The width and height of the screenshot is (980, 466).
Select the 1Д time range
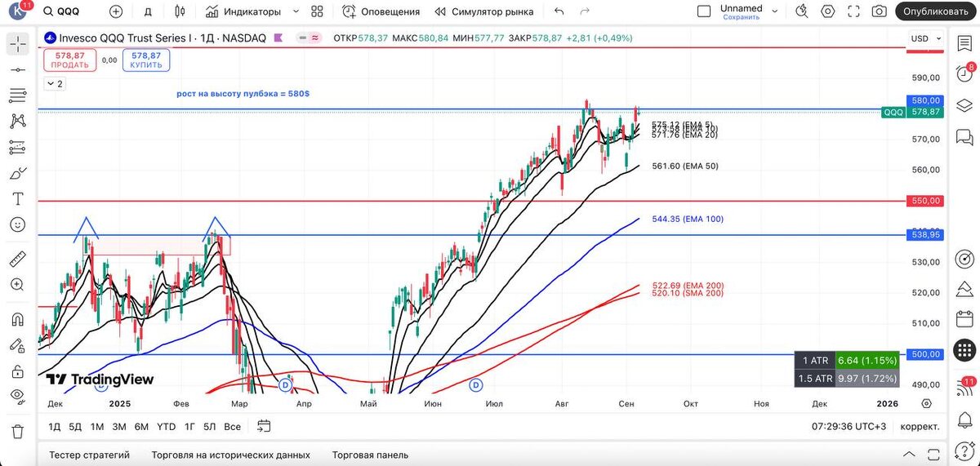tap(54, 426)
